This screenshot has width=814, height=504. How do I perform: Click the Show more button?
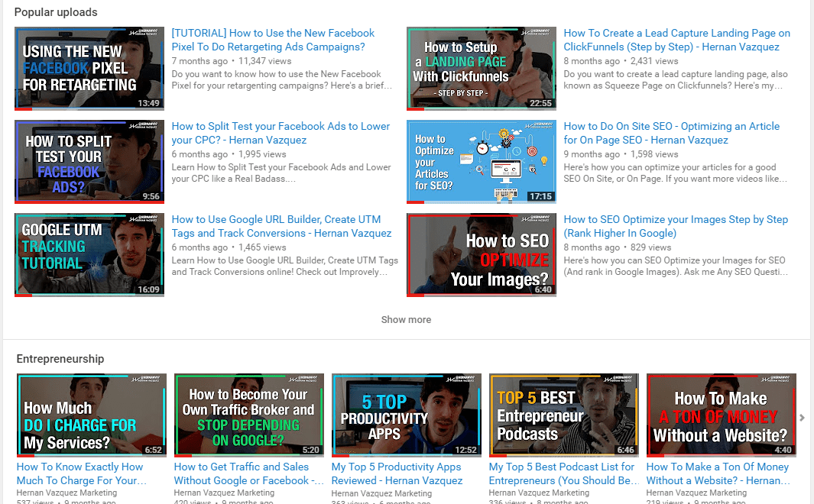pyautogui.click(x=406, y=320)
